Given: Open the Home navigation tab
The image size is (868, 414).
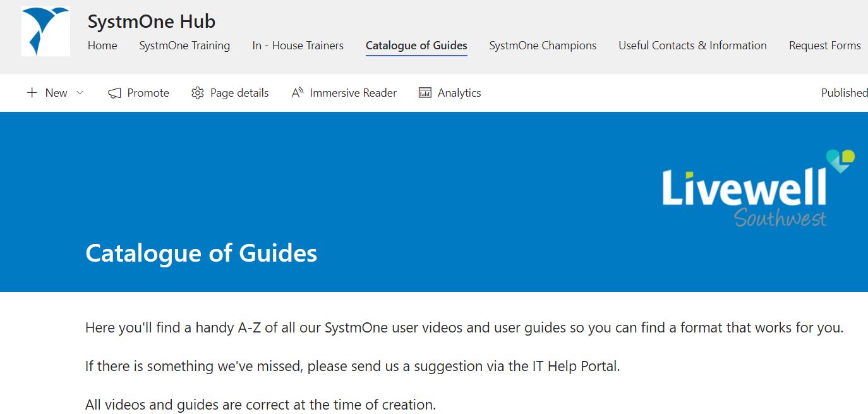Looking at the screenshot, I should tap(102, 46).
